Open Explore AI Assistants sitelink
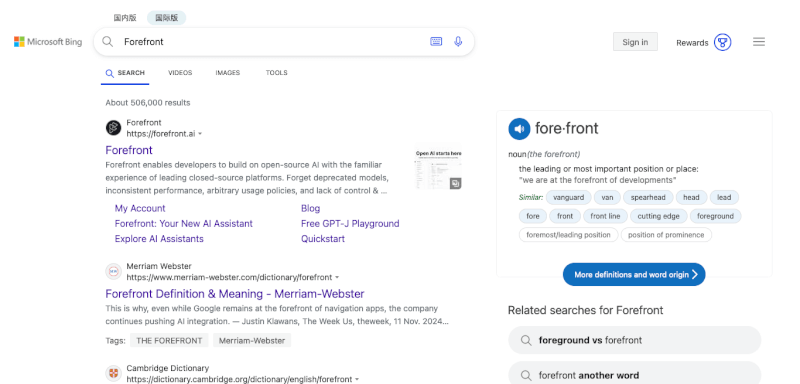Screen dimensions: 800x384 (159, 239)
